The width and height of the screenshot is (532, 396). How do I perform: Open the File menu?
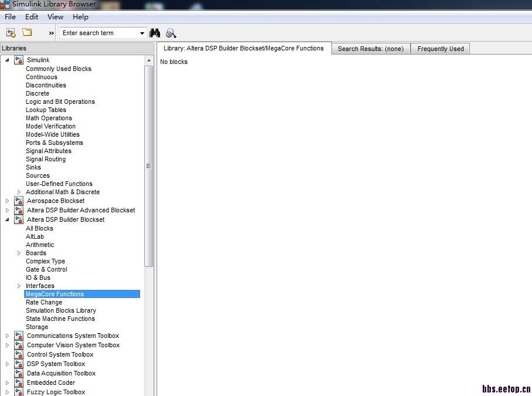pyautogui.click(x=10, y=17)
